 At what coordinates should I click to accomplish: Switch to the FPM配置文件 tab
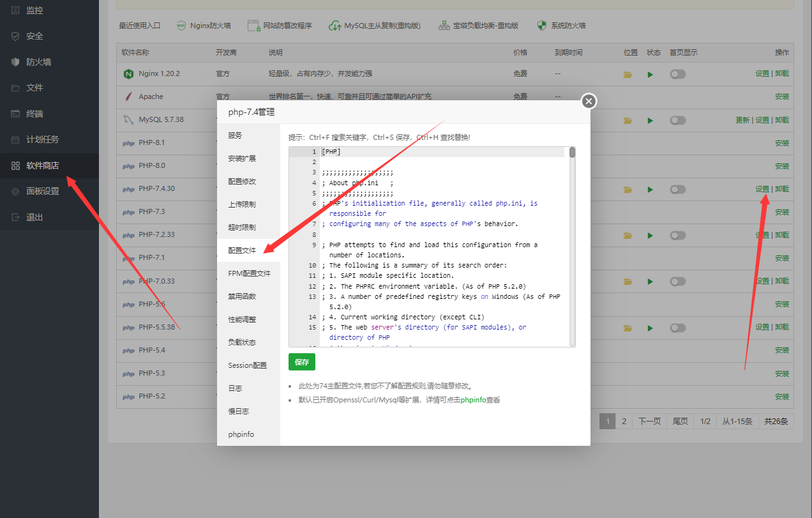248,273
